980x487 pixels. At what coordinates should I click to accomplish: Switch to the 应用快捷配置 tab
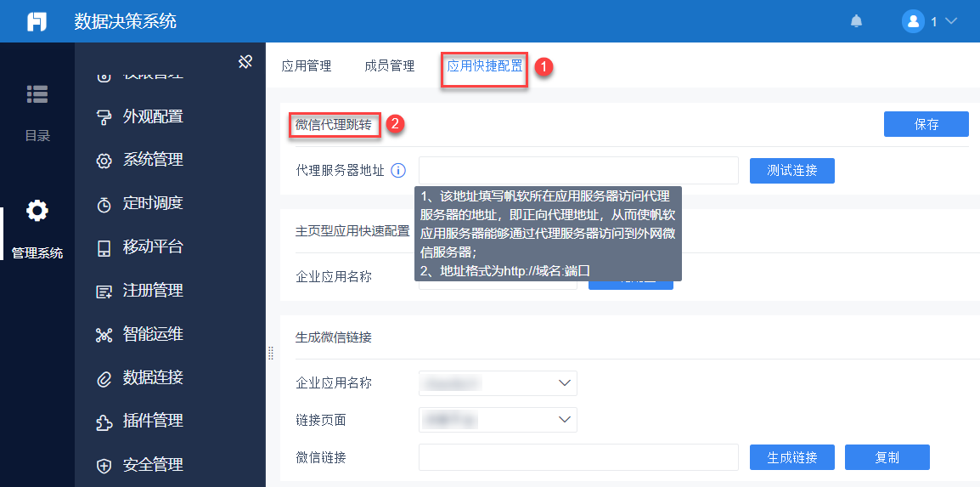(485, 65)
